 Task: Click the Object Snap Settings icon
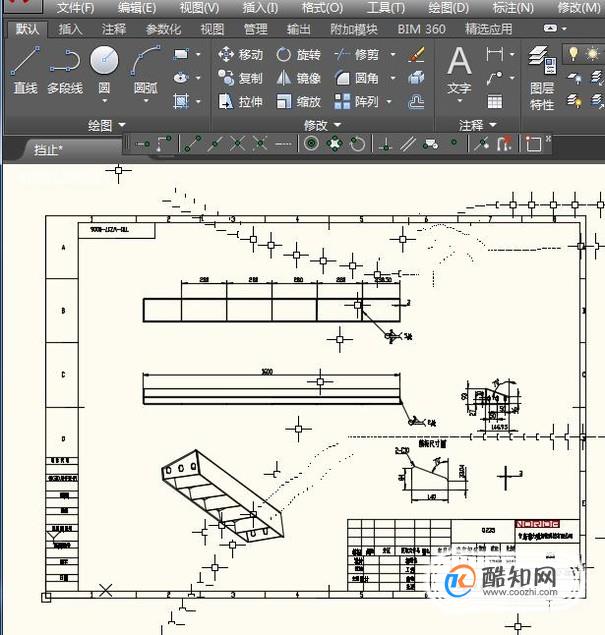click(x=533, y=144)
